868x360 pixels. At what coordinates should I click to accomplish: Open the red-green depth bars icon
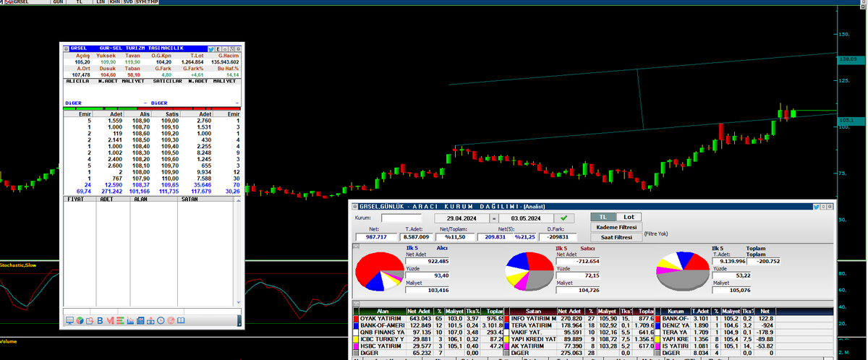[120, 320]
